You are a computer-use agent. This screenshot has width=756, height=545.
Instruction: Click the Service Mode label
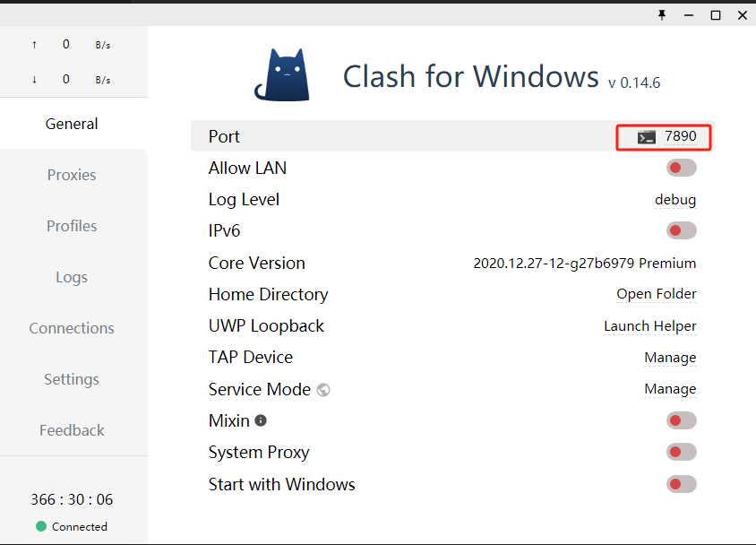tap(260, 389)
